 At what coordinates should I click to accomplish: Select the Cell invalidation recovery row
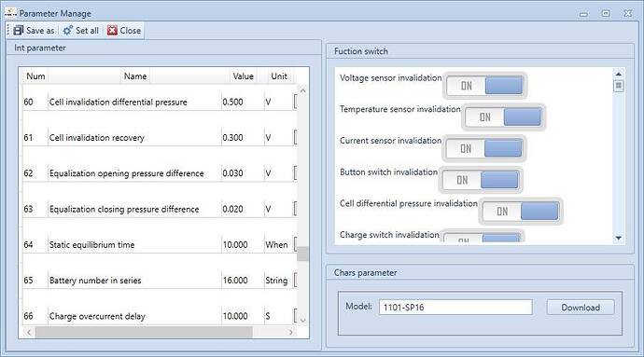click(160, 137)
